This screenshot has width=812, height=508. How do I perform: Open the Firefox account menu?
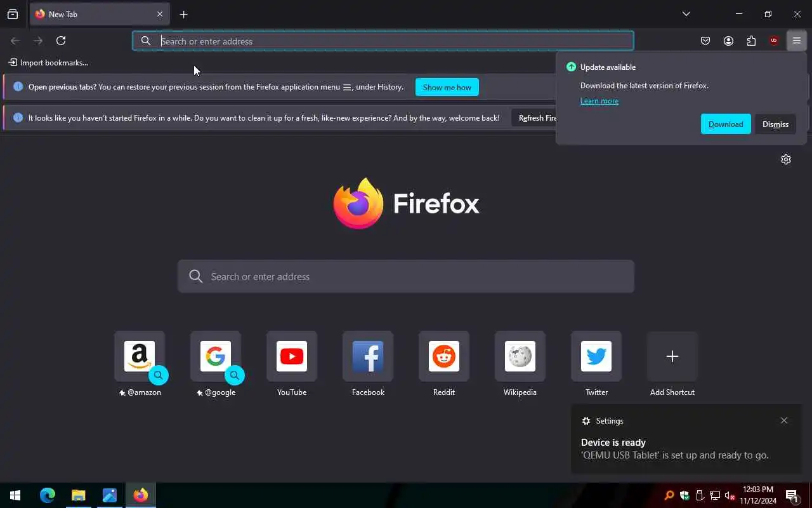tap(728, 41)
